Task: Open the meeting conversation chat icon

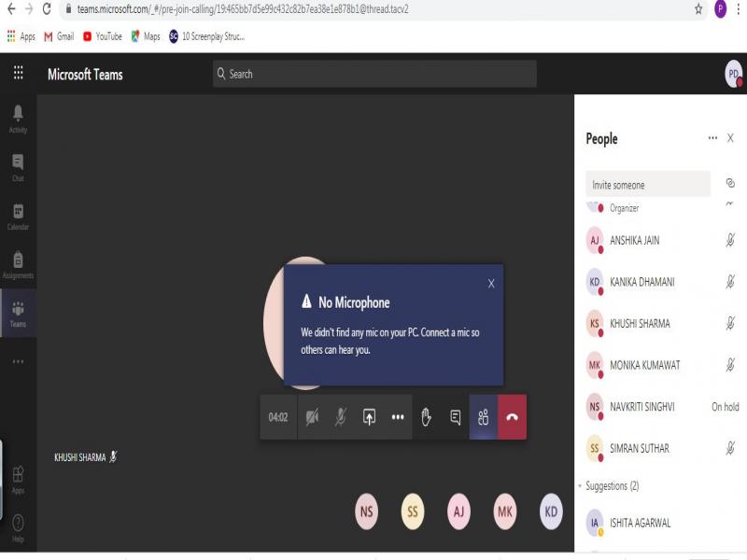Action: [455, 417]
